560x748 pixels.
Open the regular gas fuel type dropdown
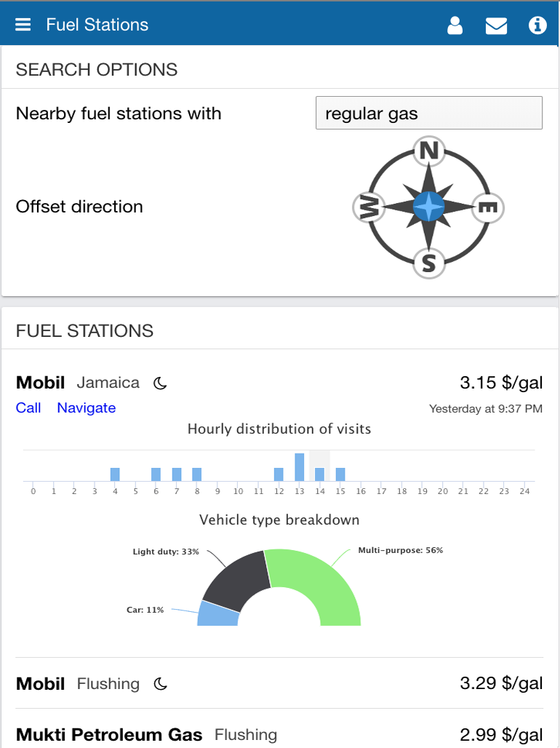[x=429, y=113]
